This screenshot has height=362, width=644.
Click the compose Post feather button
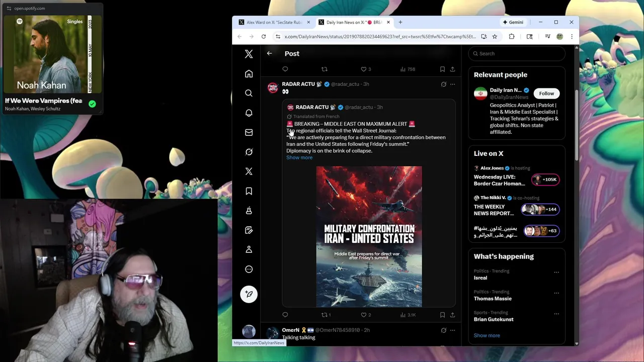[249, 294]
